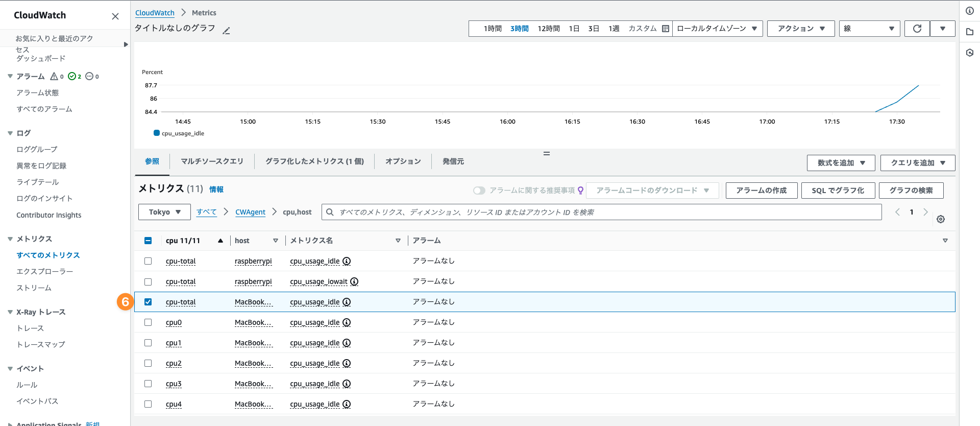Open metrics table settings gear
980x426 pixels.
[x=941, y=219]
